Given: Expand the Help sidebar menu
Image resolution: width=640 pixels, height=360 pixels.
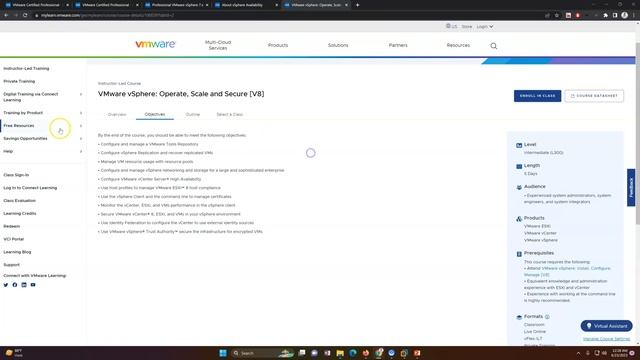Looking at the screenshot, I should pyautogui.click(x=81, y=151).
